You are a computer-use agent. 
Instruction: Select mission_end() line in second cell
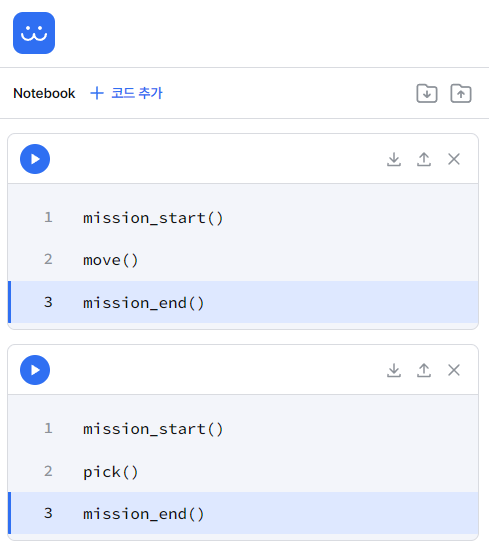click(243, 513)
